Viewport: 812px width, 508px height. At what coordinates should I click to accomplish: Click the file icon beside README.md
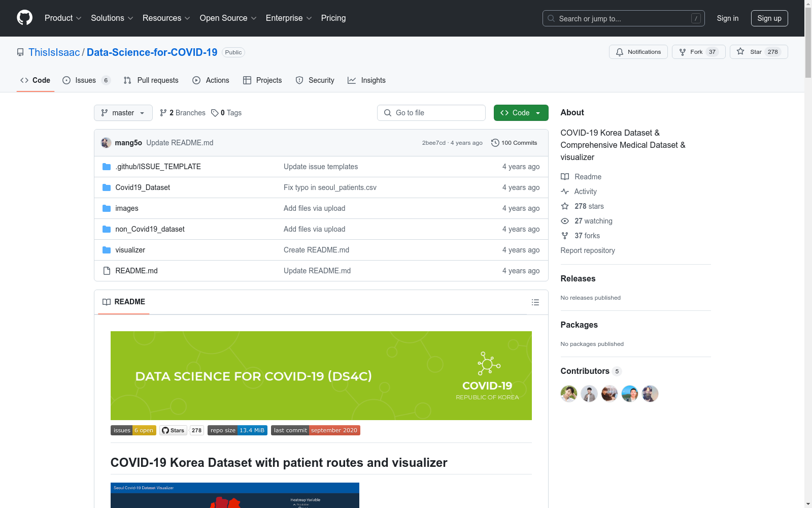tap(107, 271)
